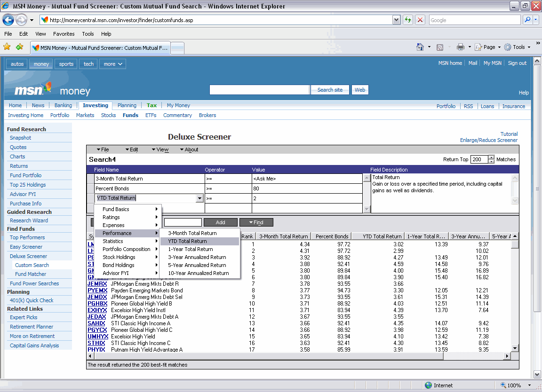
Task: Open the Favorites Center star icon
Action: point(7,47)
